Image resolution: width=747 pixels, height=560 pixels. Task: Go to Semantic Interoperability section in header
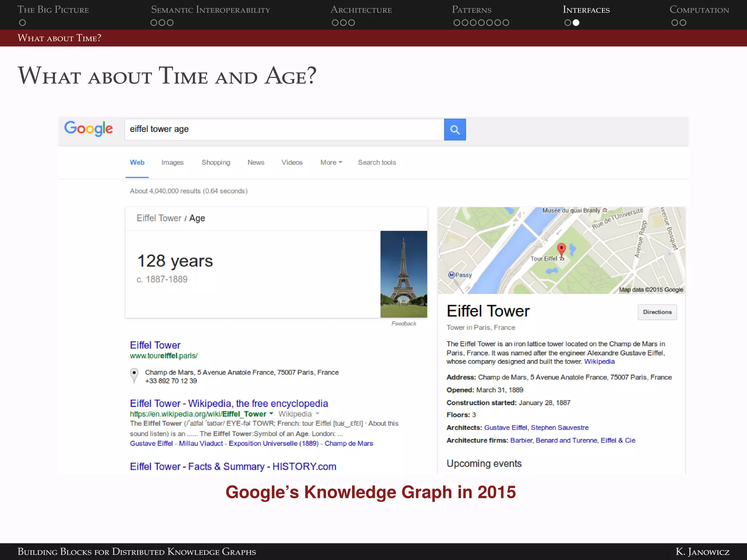pyautogui.click(x=211, y=10)
